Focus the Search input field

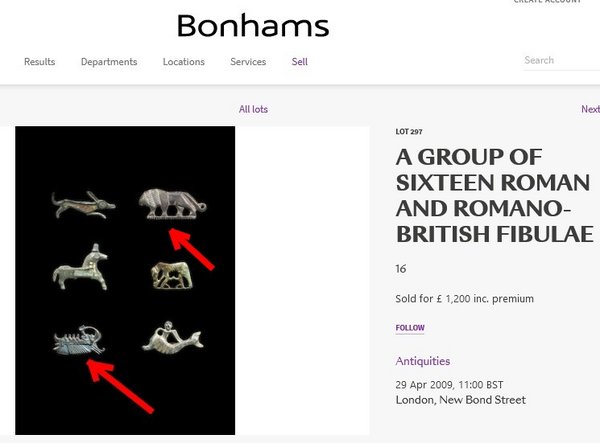pos(562,60)
